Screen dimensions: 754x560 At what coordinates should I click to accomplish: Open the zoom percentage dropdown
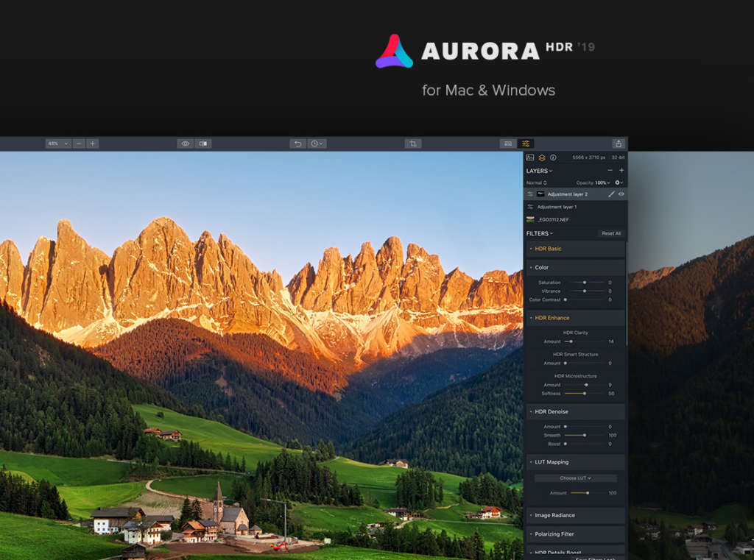57,143
